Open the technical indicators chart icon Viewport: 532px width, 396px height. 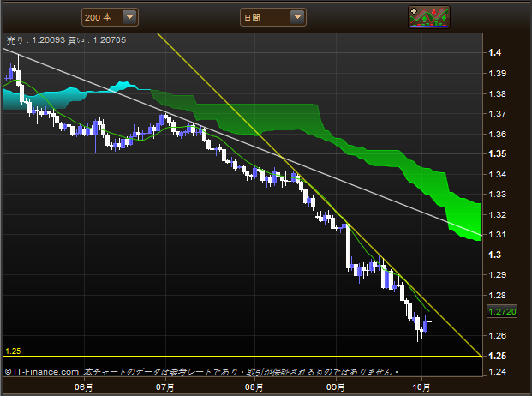(429, 17)
